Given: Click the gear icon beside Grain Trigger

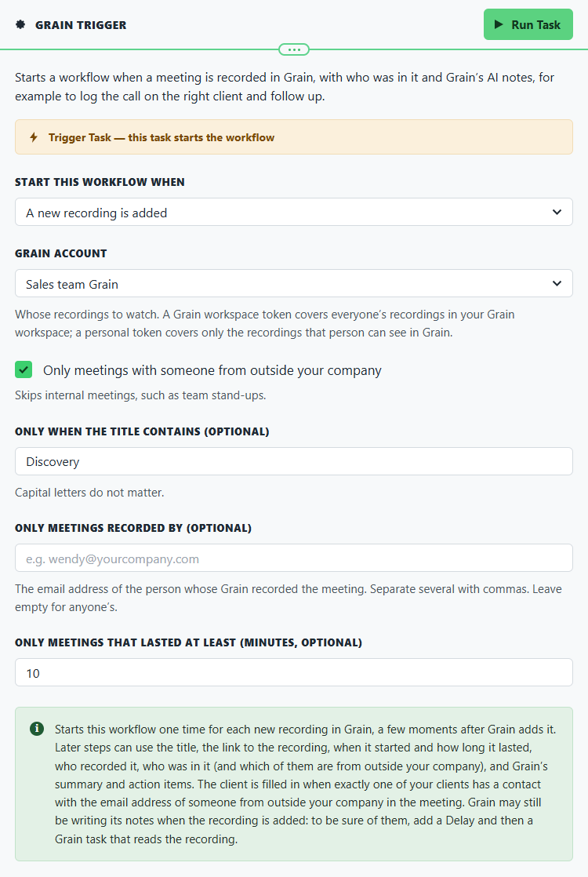Looking at the screenshot, I should click(x=20, y=24).
